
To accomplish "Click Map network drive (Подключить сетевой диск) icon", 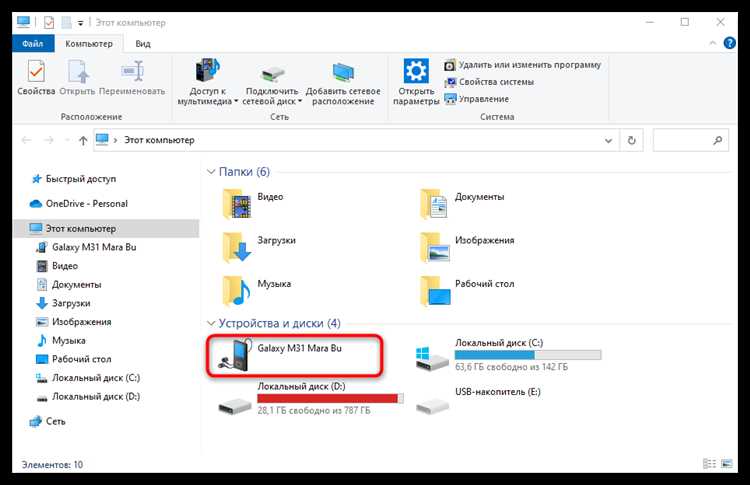I will [273, 73].
